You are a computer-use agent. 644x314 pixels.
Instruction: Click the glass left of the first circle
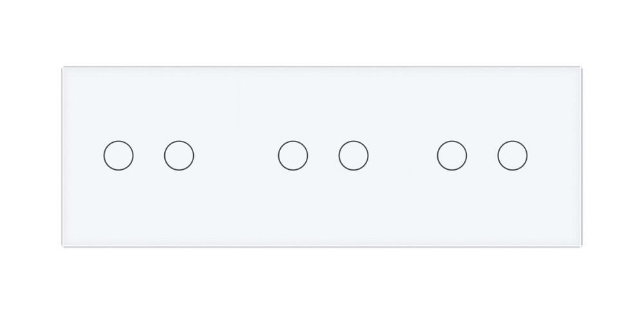82,156
